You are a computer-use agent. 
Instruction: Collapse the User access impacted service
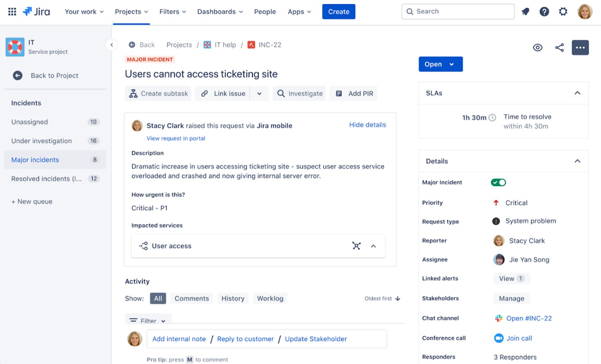(x=374, y=246)
